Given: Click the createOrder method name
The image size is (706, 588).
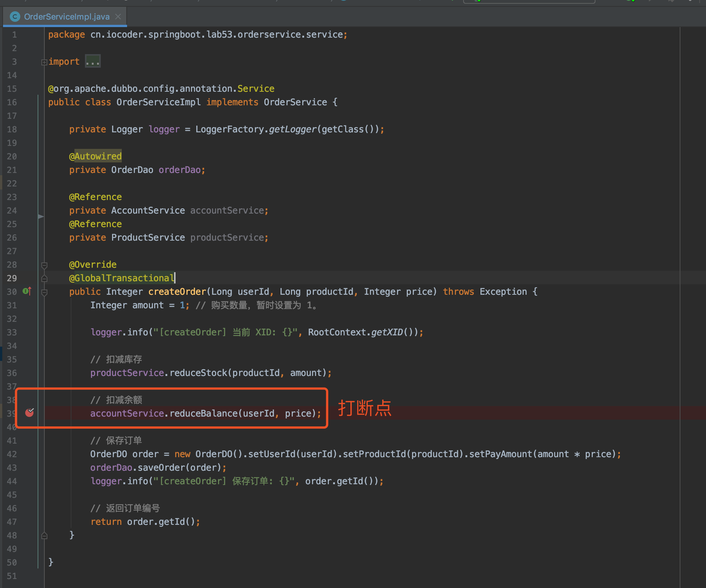Looking at the screenshot, I should pos(177,292).
